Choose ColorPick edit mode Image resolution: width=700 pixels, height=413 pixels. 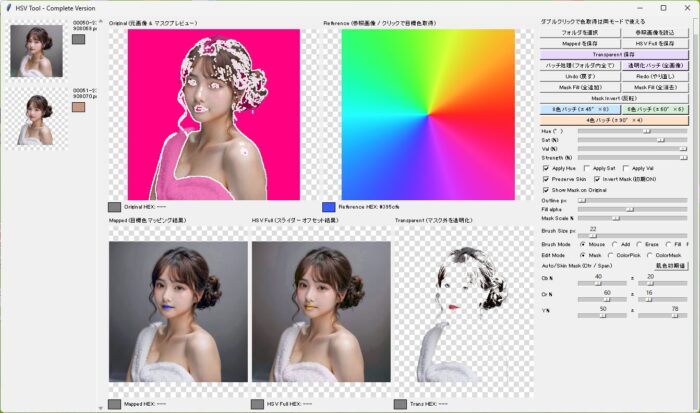point(610,255)
